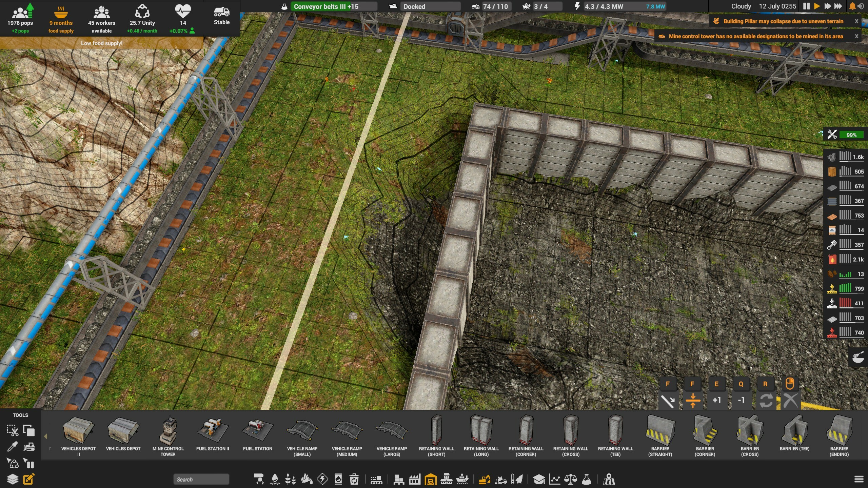868x488 pixels.
Task: Expand the recipes bowl side panel
Action: click(858, 357)
